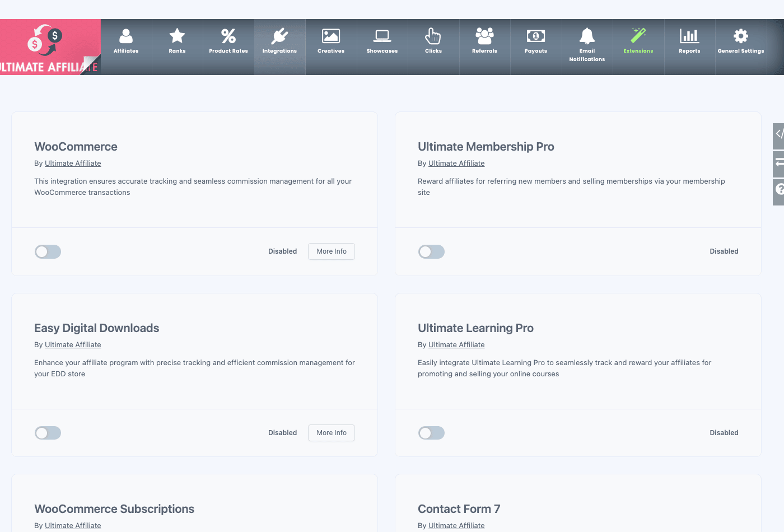
Task: Click the question mark help side icon
Action: (x=778, y=190)
